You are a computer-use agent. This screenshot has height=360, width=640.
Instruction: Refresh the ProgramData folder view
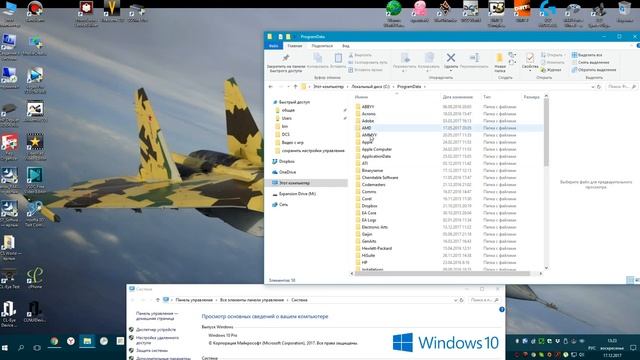tap(599, 87)
